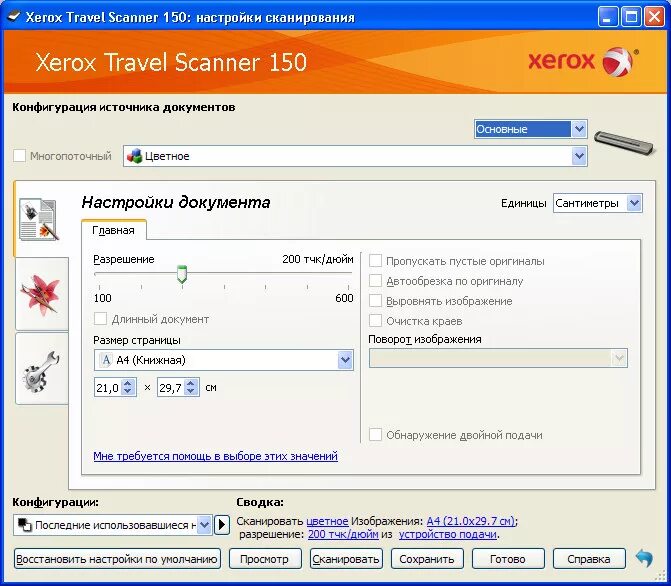Click the colored cubes icon beside Цветное
Screen dimensions: 671x586
[x=134, y=156]
